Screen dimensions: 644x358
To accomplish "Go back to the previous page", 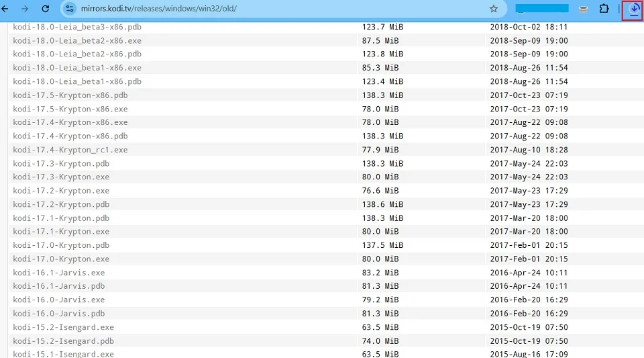I will click(5, 9).
